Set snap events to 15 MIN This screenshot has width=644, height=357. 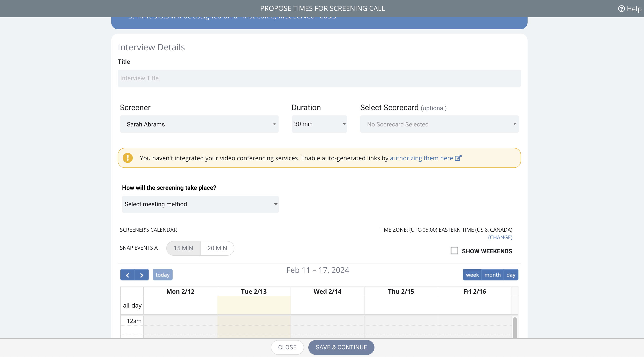click(183, 248)
